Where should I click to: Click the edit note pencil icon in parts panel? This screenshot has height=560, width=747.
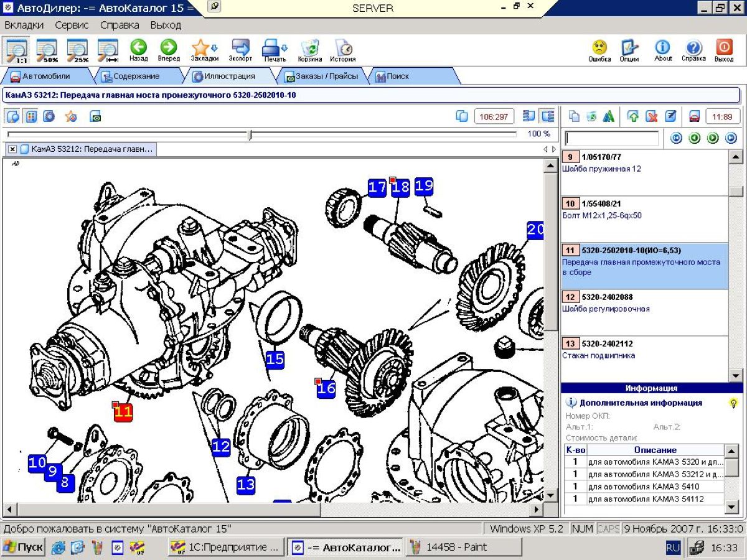[670, 116]
